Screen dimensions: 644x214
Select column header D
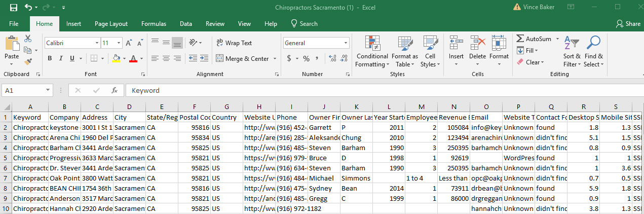tap(129, 107)
